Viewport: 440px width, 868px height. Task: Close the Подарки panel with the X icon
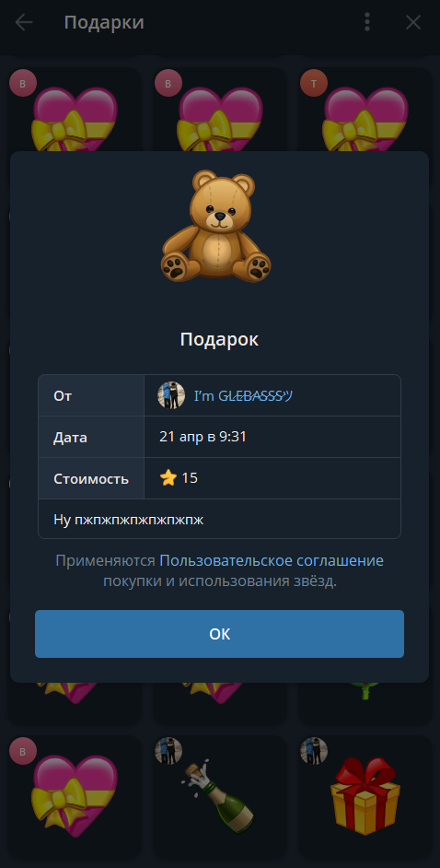413,22
